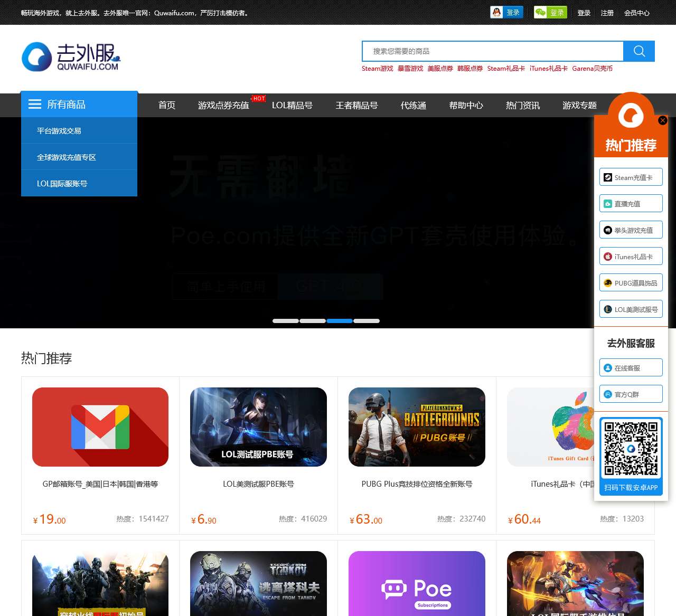Click the 热门推荐 section heading
The image size is (676, 616).
point(46,358)
